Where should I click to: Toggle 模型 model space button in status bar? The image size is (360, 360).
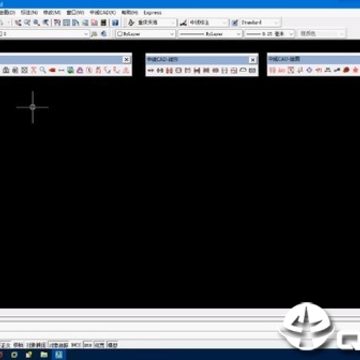[113, 345]
